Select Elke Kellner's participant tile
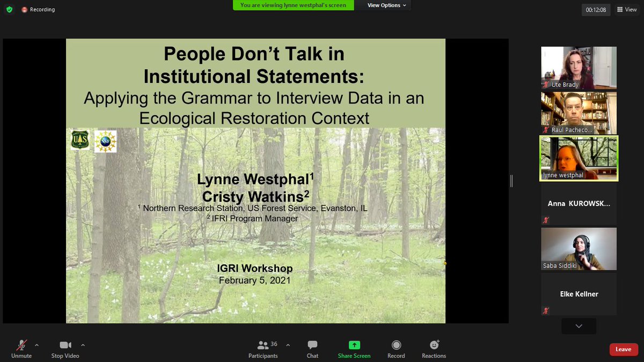644x362 pixels. pos(579,294)
